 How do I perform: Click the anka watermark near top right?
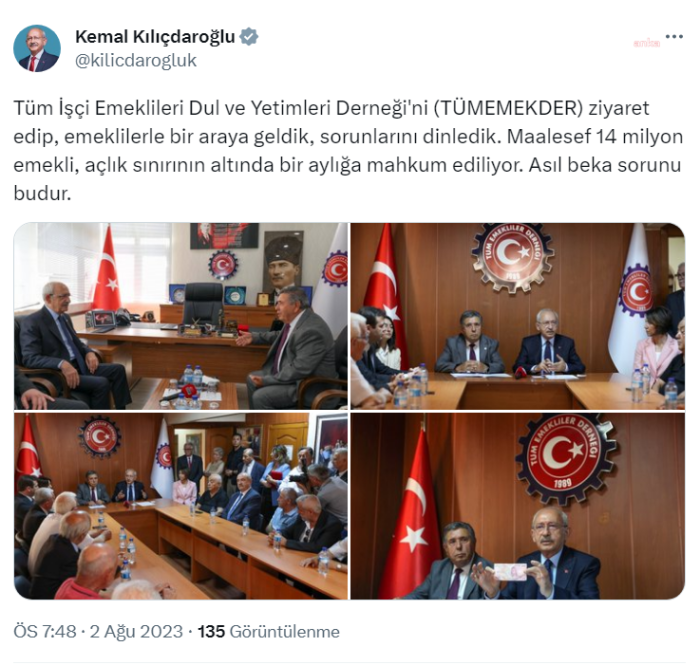(646, 43)
